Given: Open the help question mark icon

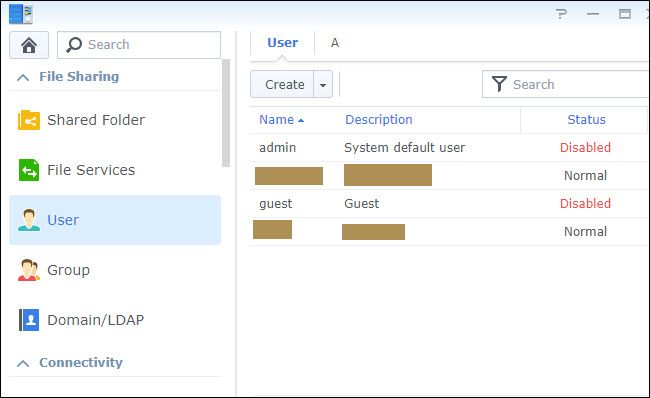Looking at the screenshot, I should point(561,14).
